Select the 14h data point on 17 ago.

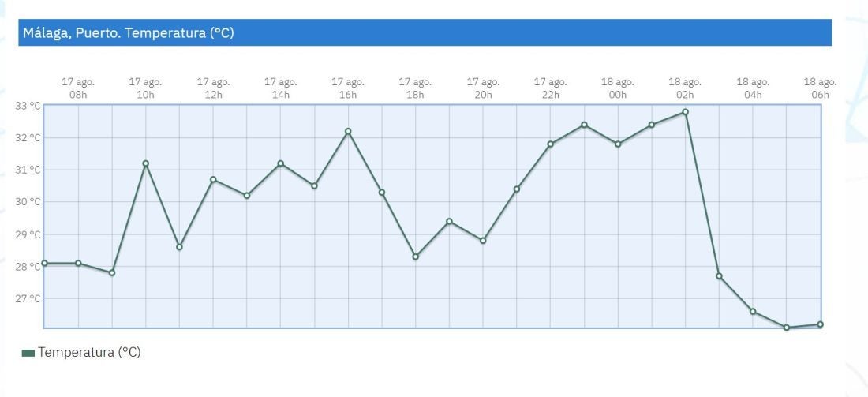(280, 163)
